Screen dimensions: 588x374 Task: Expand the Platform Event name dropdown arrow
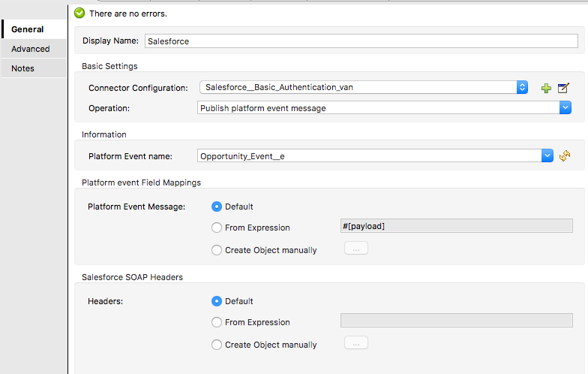click(547, 155)
